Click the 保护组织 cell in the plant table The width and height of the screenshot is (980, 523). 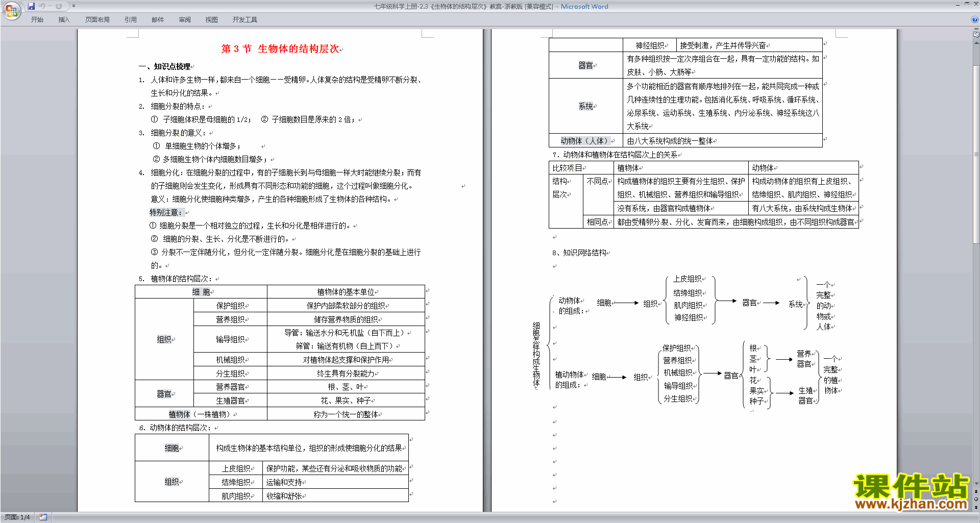point(230,306)
